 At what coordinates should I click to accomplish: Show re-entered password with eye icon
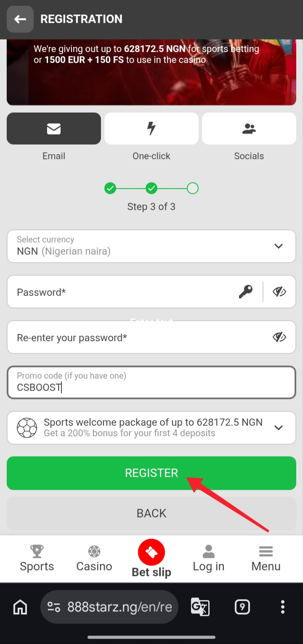pyautogui.click(x=279, y=337)
